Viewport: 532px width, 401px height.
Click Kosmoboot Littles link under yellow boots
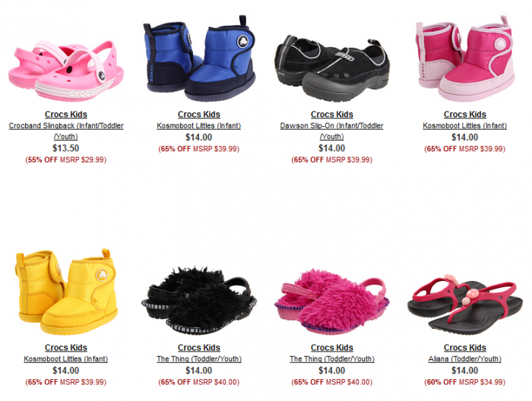(66, 359)
